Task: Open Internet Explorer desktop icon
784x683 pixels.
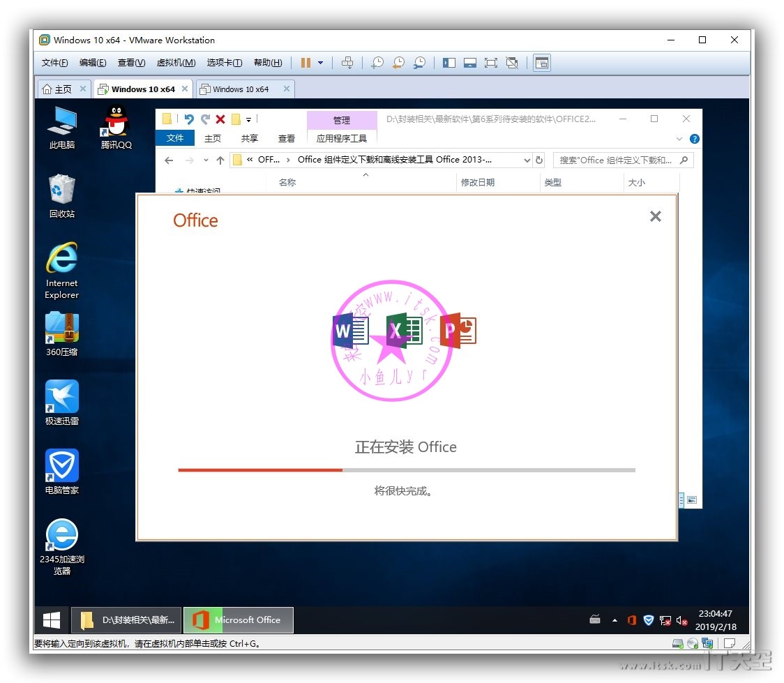Action: point(62,271)
